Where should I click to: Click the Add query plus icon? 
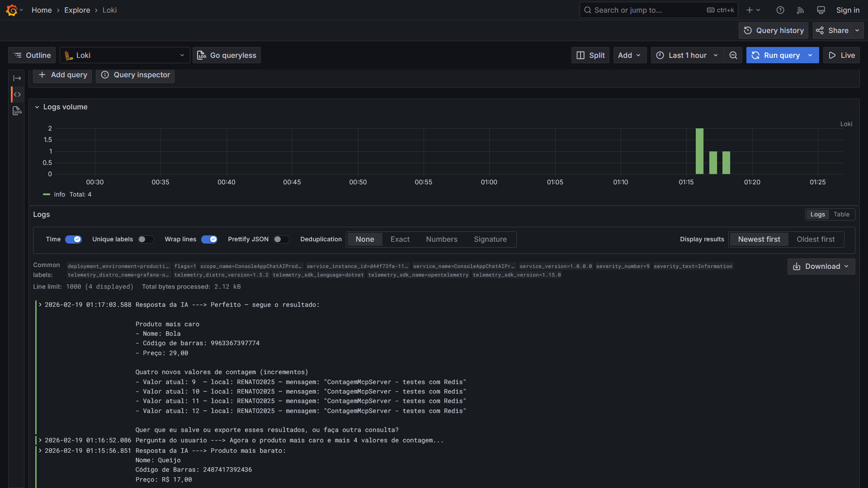(42, 75)
